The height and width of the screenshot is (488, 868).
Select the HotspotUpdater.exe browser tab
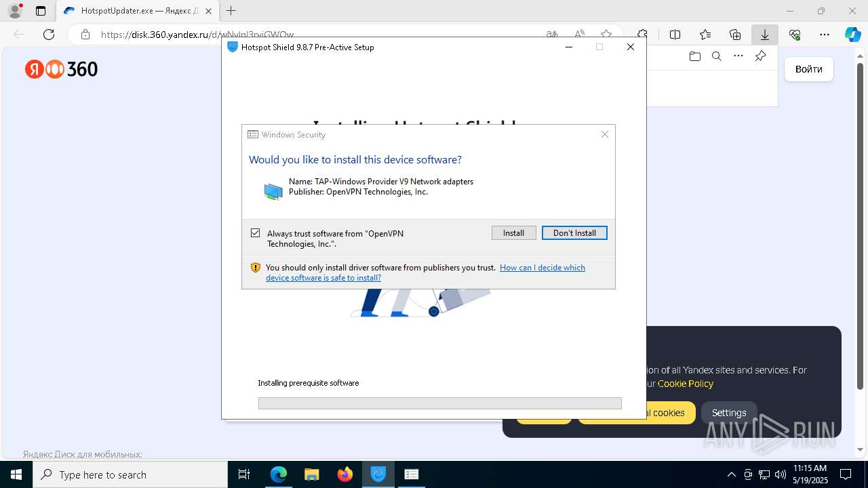click(138, 11)
